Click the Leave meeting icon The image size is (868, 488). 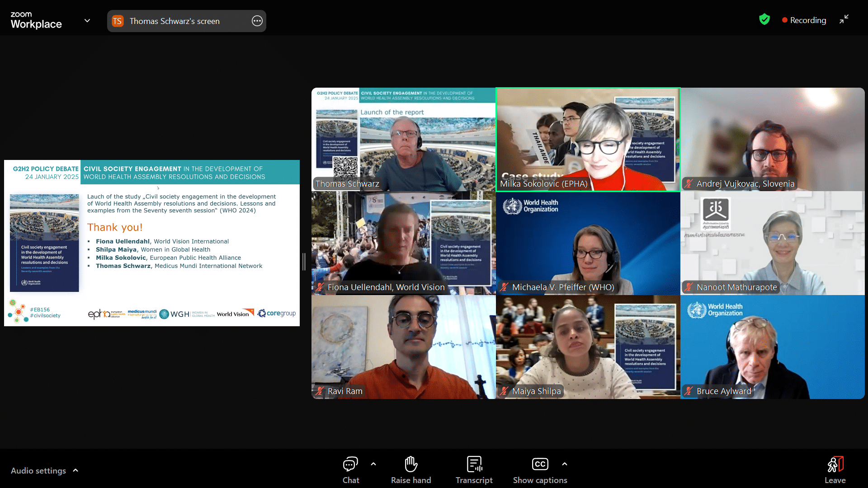point(835,464)
